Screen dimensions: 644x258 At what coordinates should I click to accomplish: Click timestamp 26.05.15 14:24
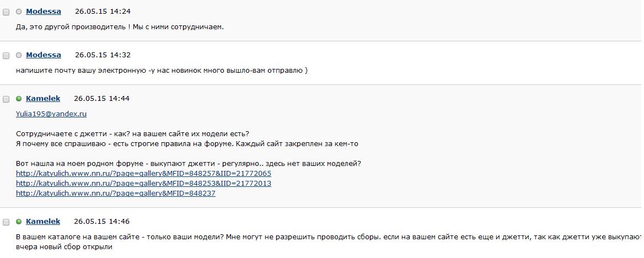coord(103,12)
